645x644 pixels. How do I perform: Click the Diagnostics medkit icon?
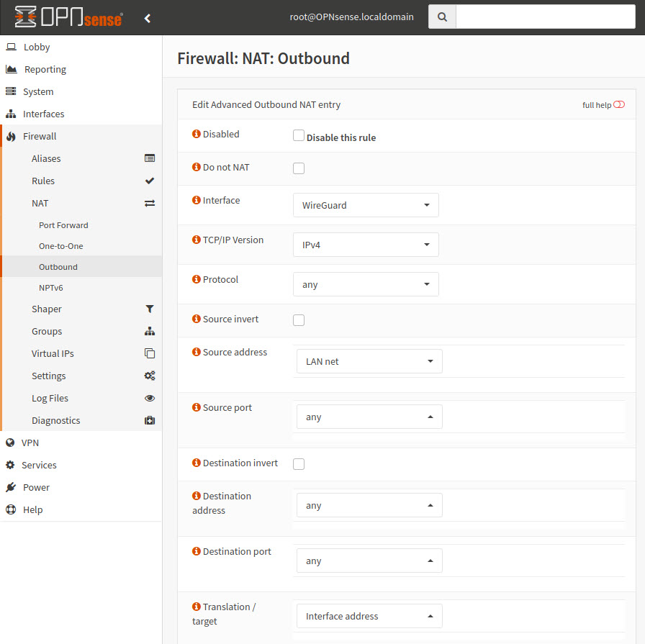tap(150, 420)
